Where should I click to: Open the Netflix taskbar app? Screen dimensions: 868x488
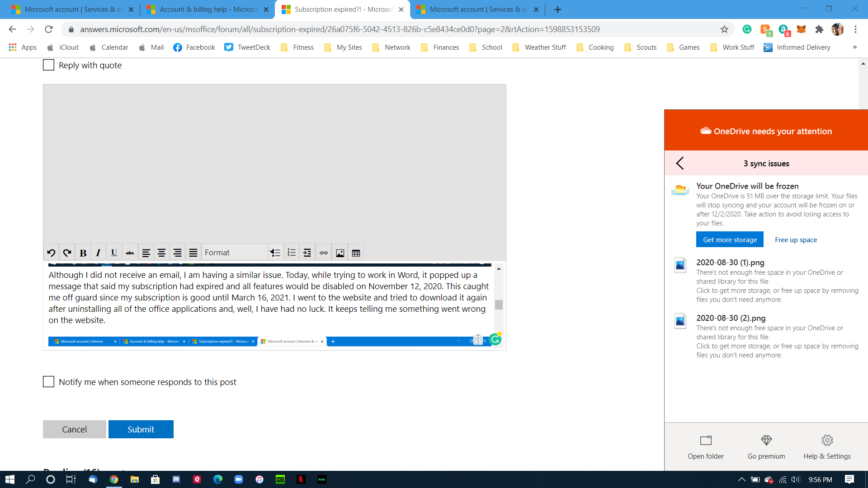301,479
